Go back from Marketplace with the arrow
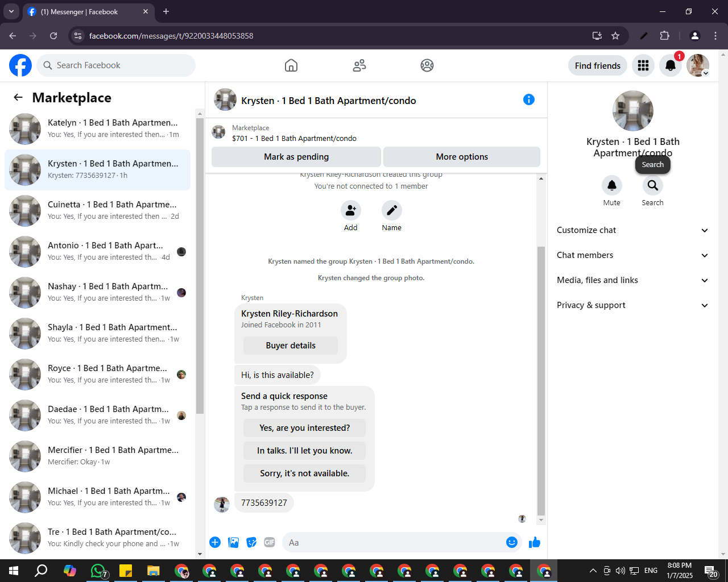728x582 pixels. point(18,97)
